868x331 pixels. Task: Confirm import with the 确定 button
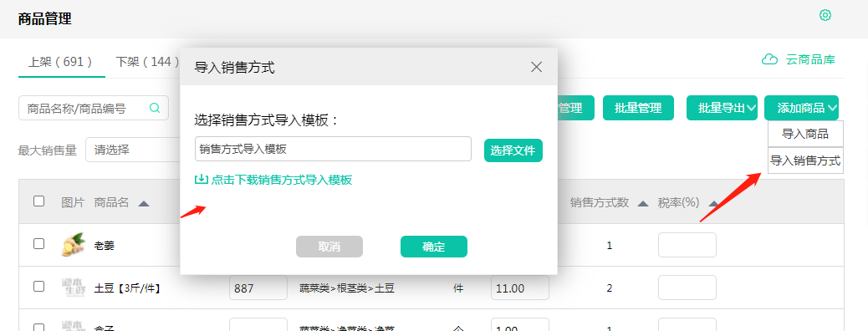(x=434, y=247)
